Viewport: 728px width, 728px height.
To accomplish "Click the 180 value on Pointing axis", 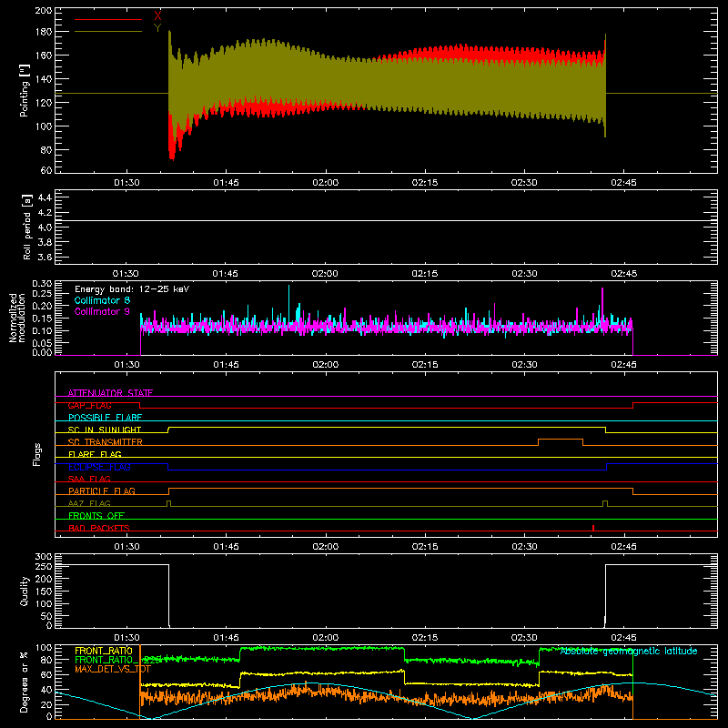I will coord(44,32).
